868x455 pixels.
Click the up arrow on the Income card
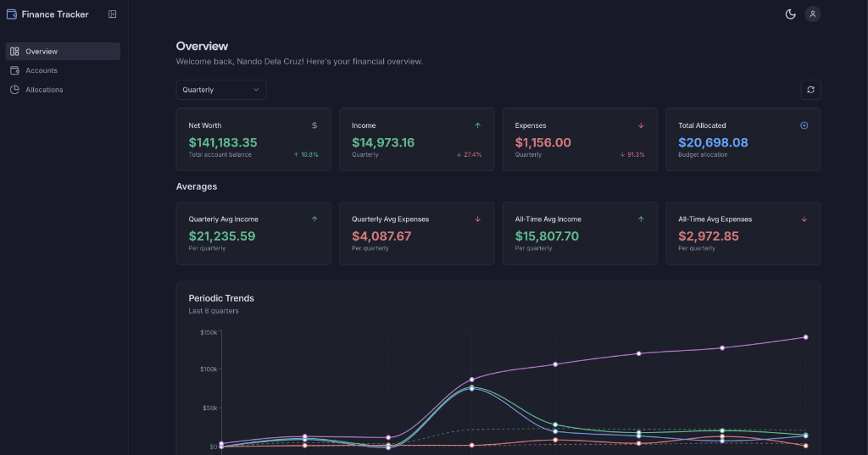coord(478,125)
